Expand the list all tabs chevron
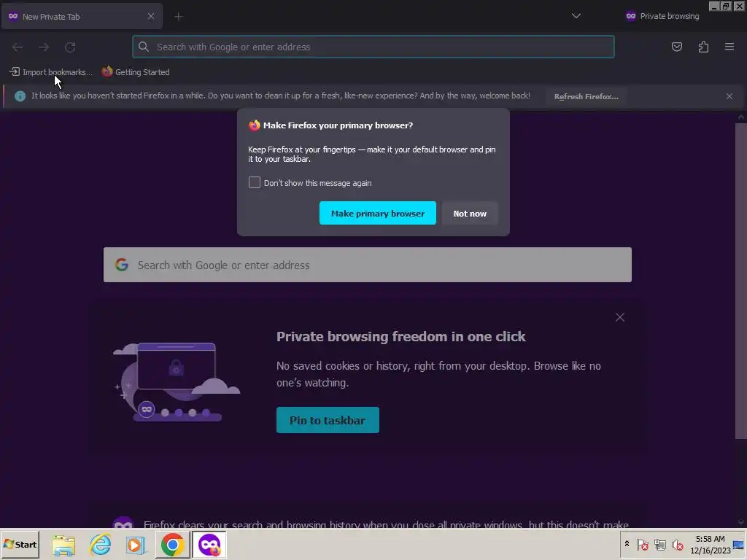Image resolution: width=747 pixels, height=560 pixels. point(576,16)
